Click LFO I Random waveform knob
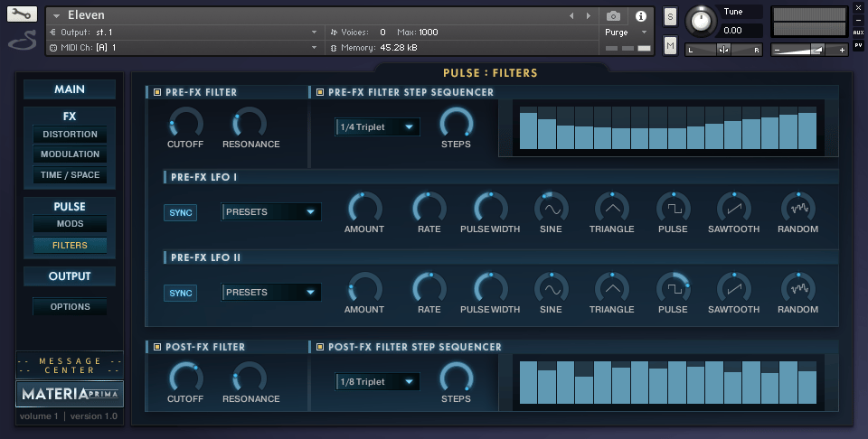 [798, 209]
